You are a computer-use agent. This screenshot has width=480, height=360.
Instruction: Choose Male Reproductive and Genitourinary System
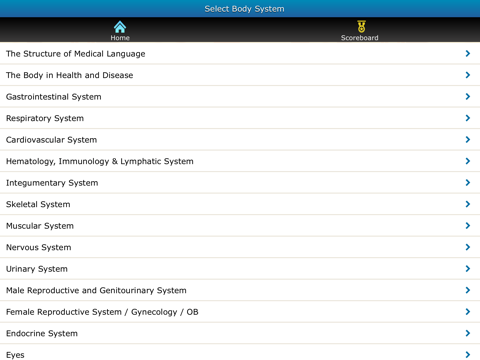tap(96, 290)
